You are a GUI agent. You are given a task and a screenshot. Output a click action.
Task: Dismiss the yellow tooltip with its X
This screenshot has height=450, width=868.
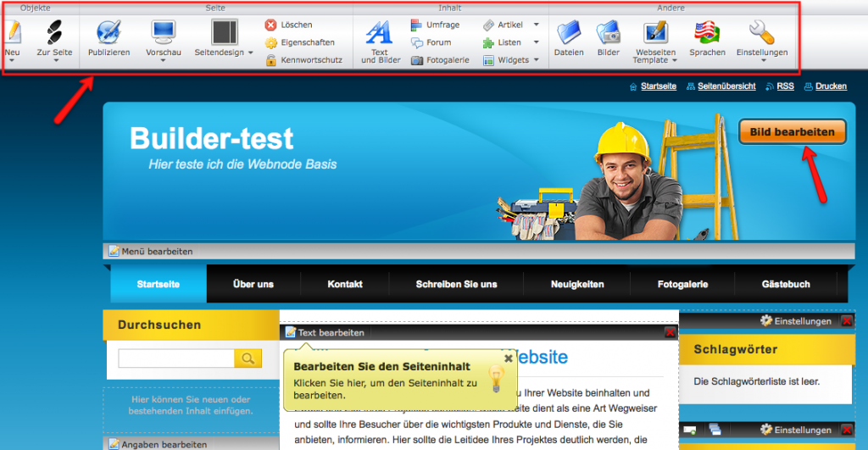[x=509, y=358]
